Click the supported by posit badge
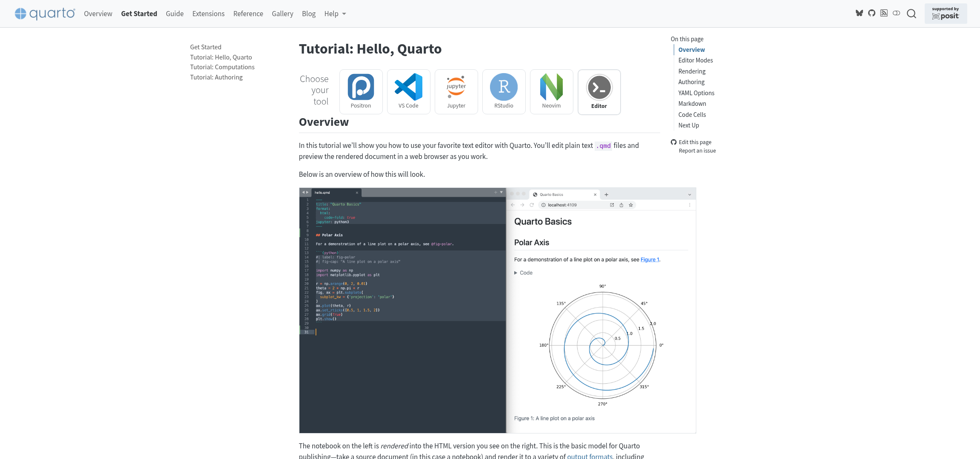The width and height of the screenshot is (980, 459). [946, 13]
